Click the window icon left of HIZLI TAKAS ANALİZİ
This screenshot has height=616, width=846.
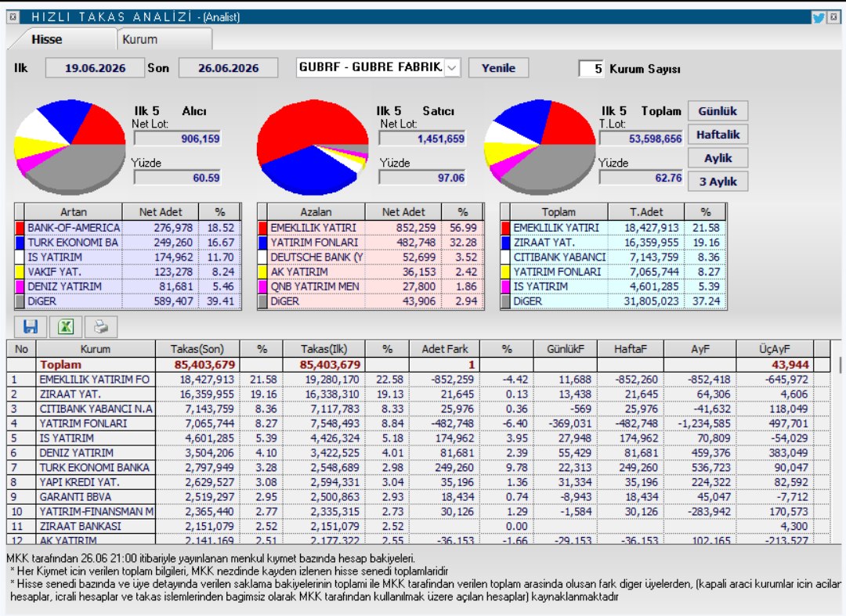pyautogui.click(x=13, y=16)
